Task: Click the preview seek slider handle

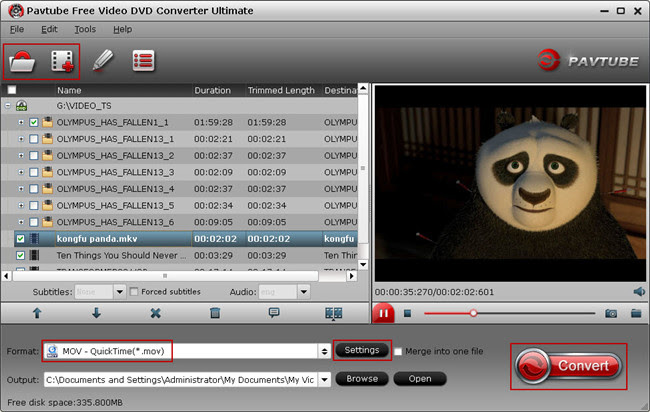Action: [473, 313]
